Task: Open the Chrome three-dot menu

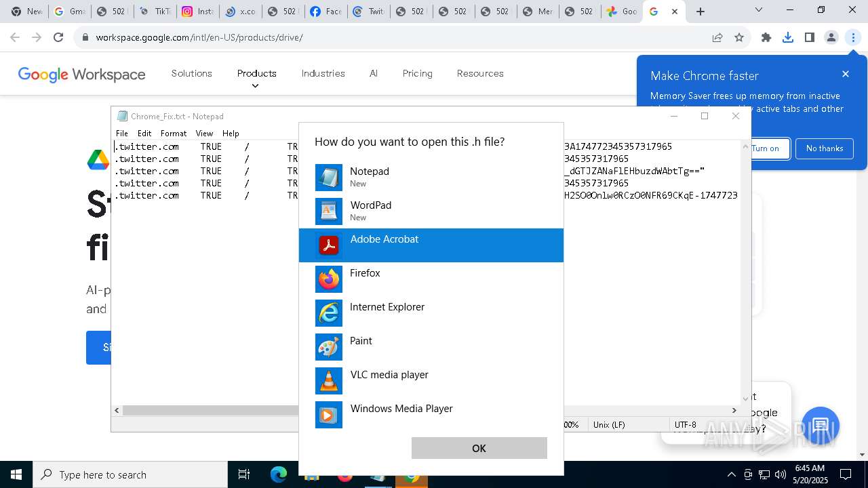Action: tap(853, 37)
